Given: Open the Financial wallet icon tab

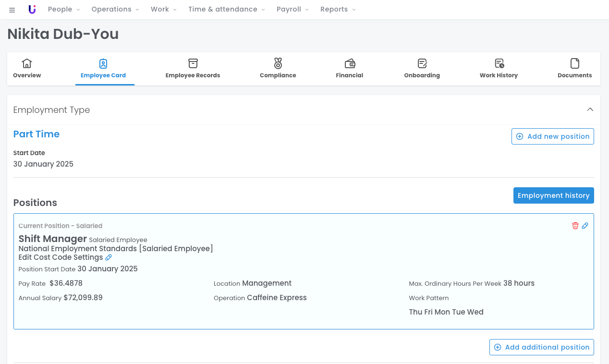Looking at the screenshot, I should [x=349, y=69].
